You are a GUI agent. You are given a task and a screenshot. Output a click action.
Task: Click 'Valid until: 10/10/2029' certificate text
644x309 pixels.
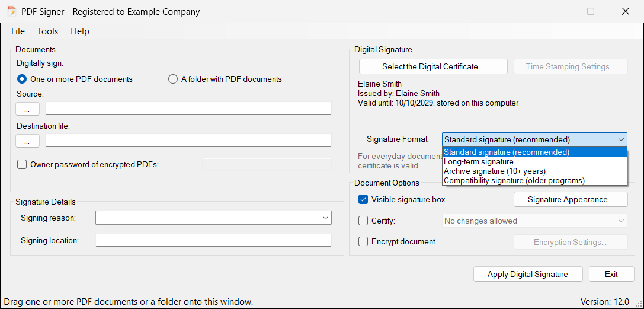point(395,103)
